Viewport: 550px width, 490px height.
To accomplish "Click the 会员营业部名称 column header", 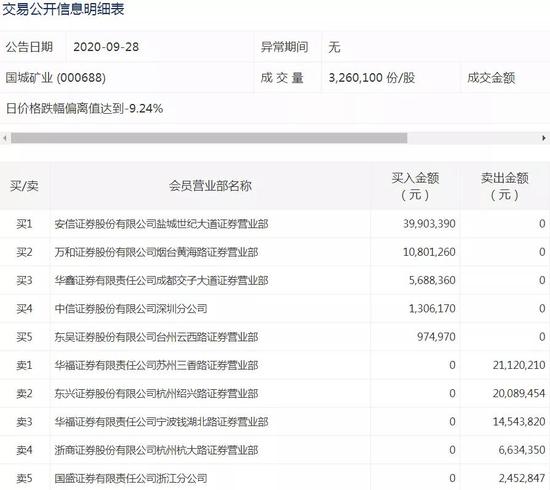I will pos(210,186).
